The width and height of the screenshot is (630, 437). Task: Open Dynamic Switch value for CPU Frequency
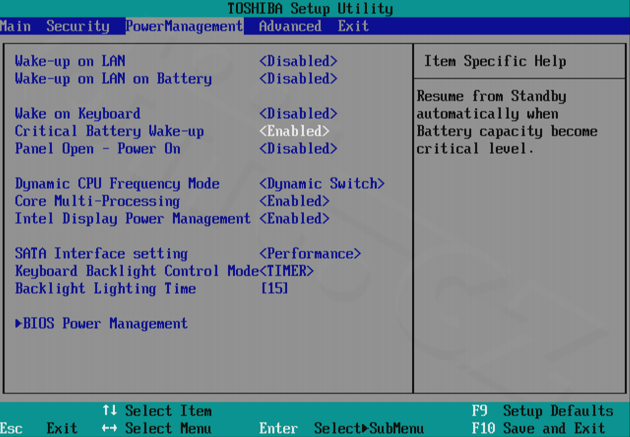322,184
